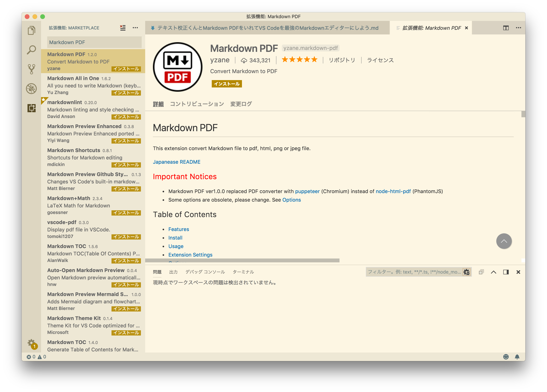
Task: Open the editor more actions menu
Action: click(x=519, y=28)
